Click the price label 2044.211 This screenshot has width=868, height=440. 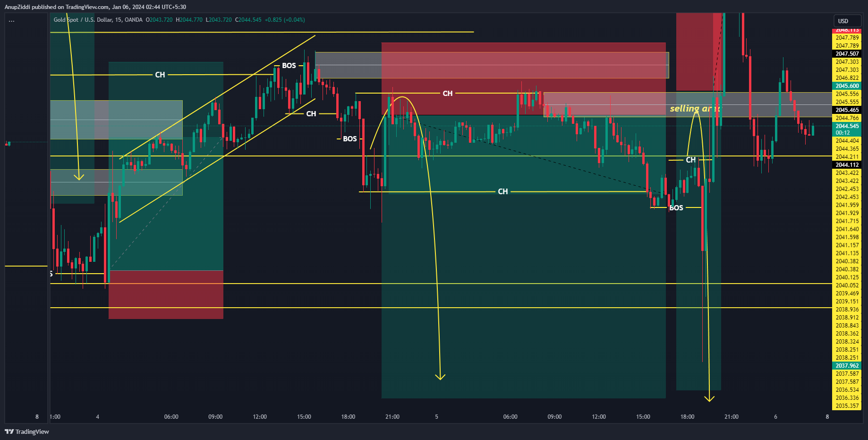pos(847,157)
